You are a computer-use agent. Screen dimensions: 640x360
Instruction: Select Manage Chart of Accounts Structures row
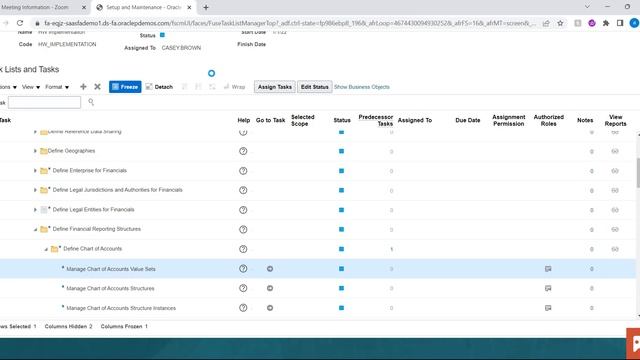click(x=110, y=289)
